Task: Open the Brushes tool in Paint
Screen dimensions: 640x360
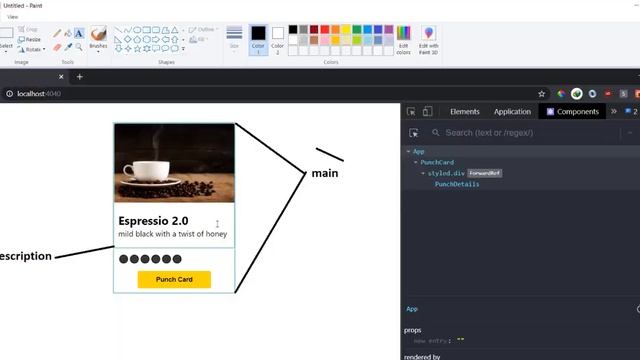Action: 98,39
